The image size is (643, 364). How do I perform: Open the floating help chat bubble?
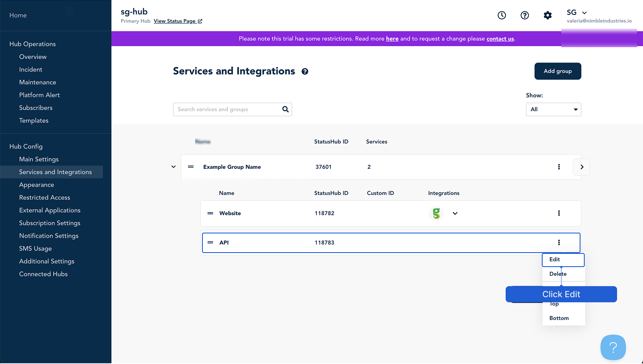pos(613,347)
